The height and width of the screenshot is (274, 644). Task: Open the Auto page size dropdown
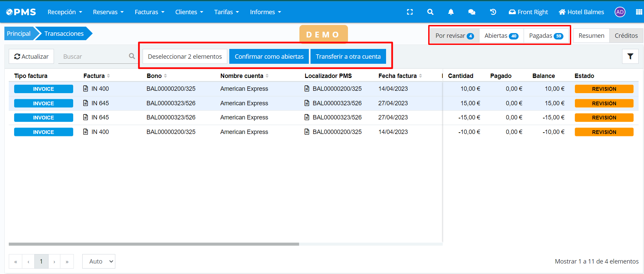(x=99, y=262)
